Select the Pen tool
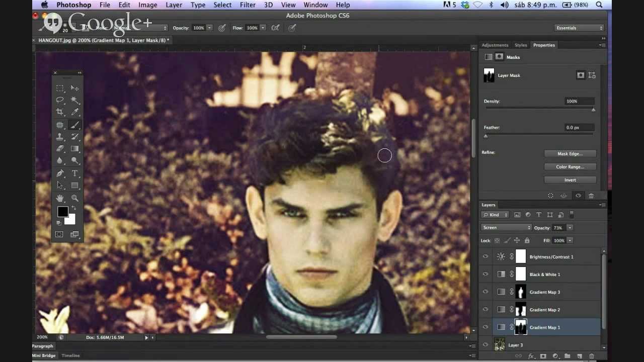644x362 pixels. coord(60,173)
